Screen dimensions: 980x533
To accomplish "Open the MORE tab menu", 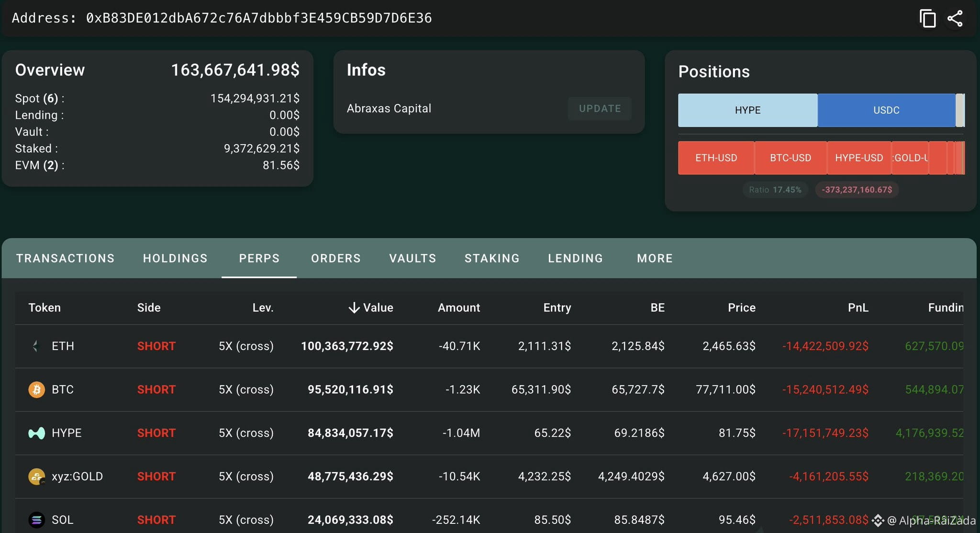I will 655,258.
